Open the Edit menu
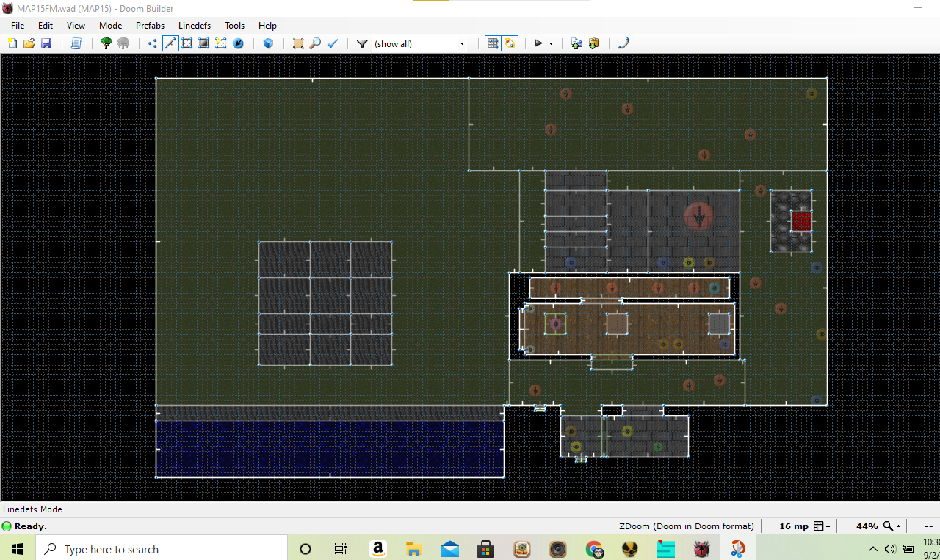 [46, 25]
